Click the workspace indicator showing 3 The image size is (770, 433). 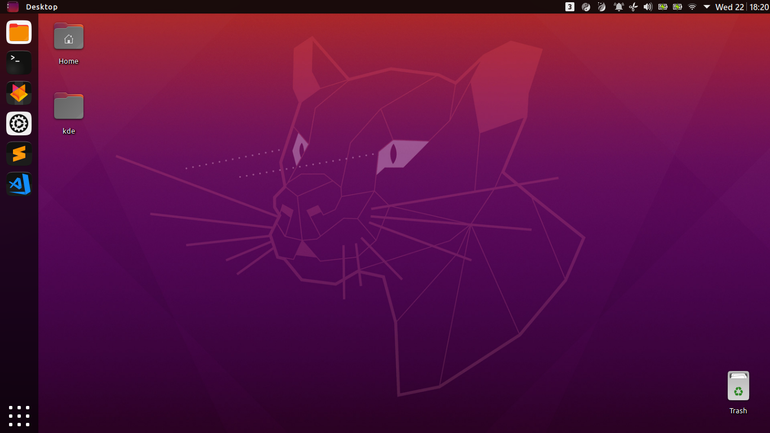coord(570,7)
